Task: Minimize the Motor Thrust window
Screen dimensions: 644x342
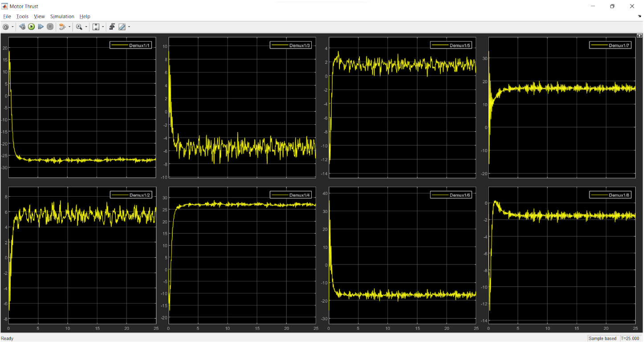Action: pos(593,6)
